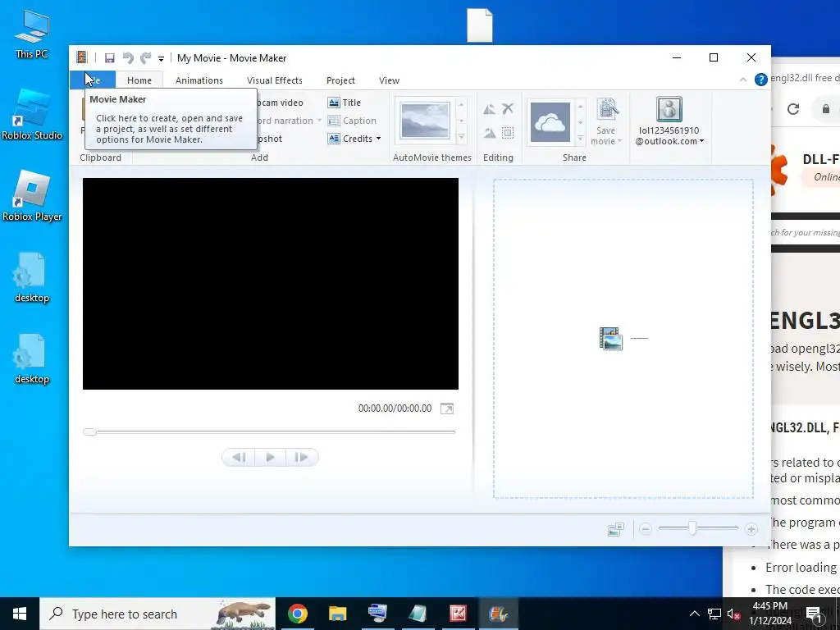Click the Reload button in browser window
The image size is (840, 630).
click(x=793, y=109)
